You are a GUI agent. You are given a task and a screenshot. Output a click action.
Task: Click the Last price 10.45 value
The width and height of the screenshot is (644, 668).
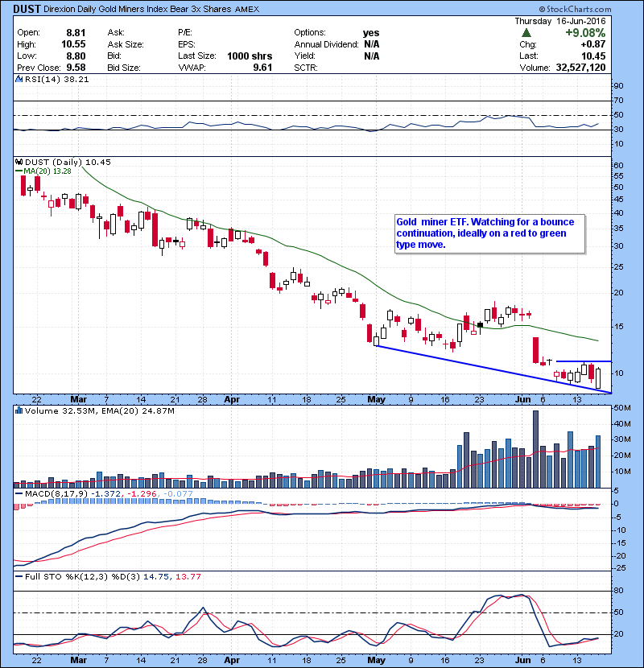(x=593, y=56)
